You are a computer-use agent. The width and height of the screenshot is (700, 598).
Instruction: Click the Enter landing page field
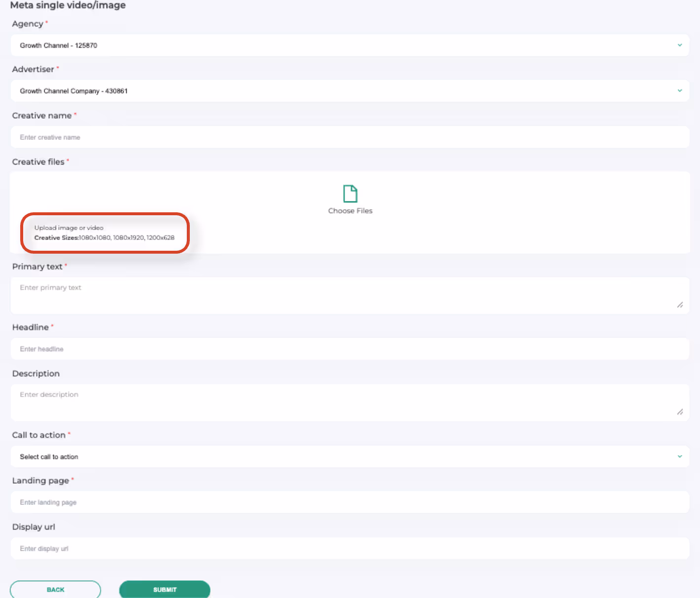(350, 501)
